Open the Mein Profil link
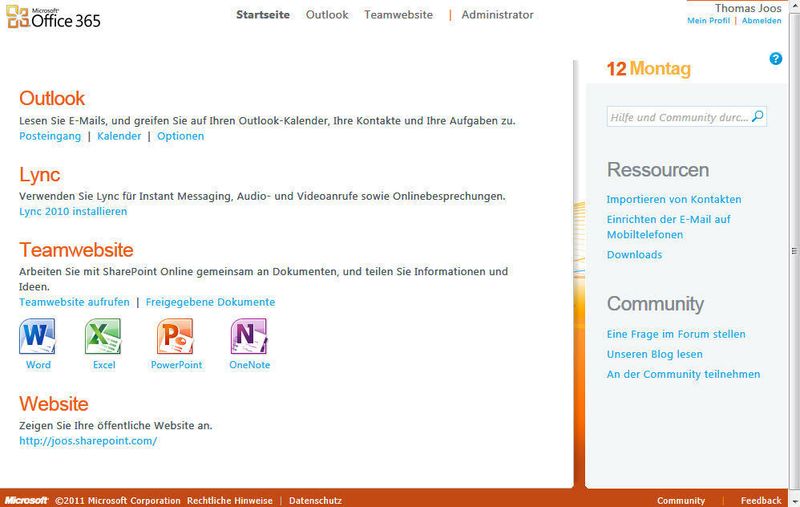800x507 pixels. 708,21
